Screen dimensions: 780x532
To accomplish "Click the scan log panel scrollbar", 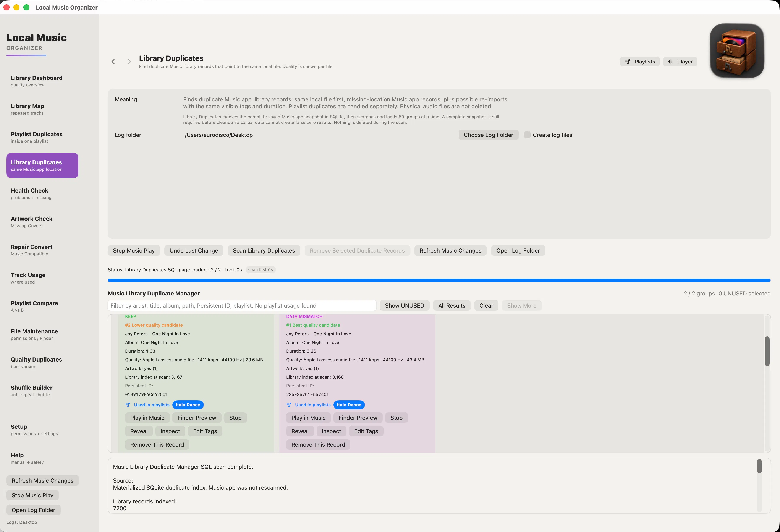I will (759, 466).
